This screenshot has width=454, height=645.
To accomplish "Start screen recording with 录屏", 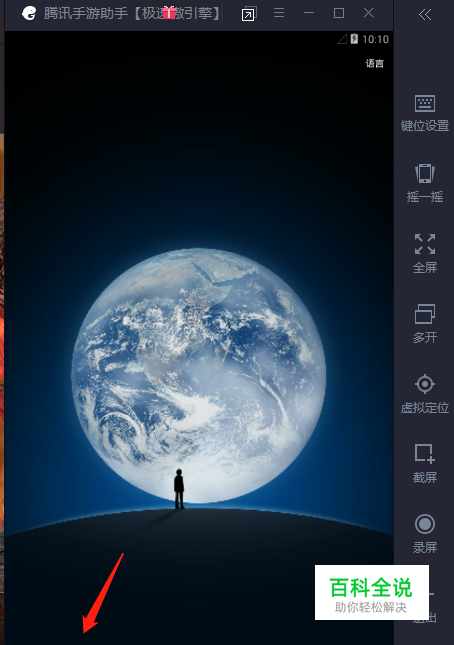I will [x=425, y=534].
